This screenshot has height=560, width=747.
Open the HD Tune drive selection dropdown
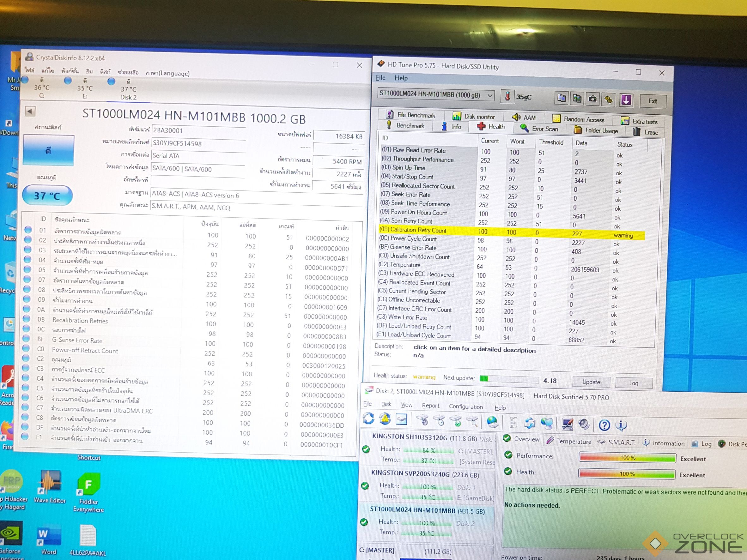490,96
